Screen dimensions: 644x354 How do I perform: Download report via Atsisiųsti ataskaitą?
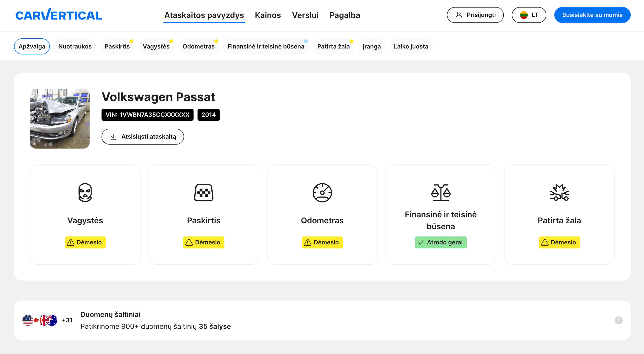(x=143, y=136)
